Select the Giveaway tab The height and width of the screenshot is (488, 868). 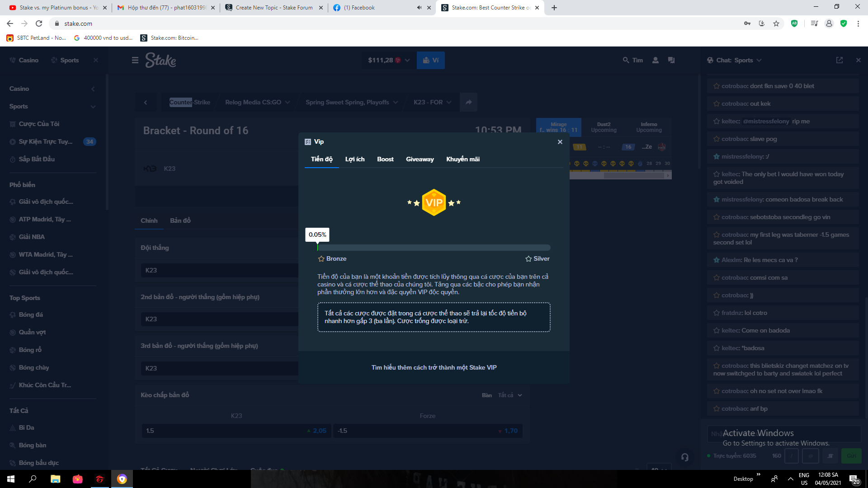420,159
